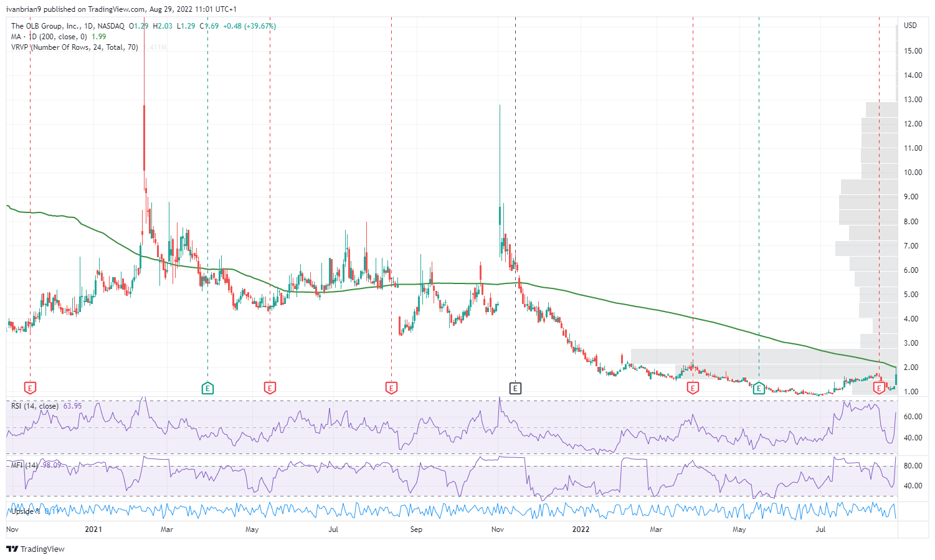
Task: Select the red earnings marker in August 2022
Action: 879,388
